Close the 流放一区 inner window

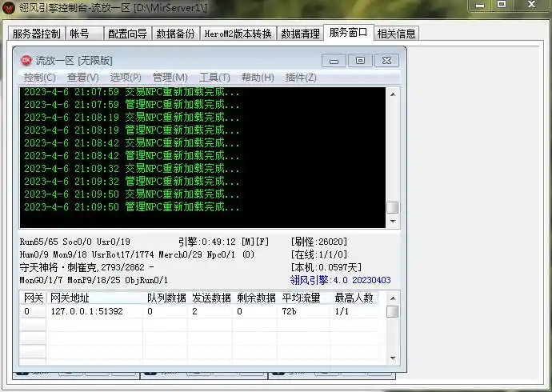386,61
